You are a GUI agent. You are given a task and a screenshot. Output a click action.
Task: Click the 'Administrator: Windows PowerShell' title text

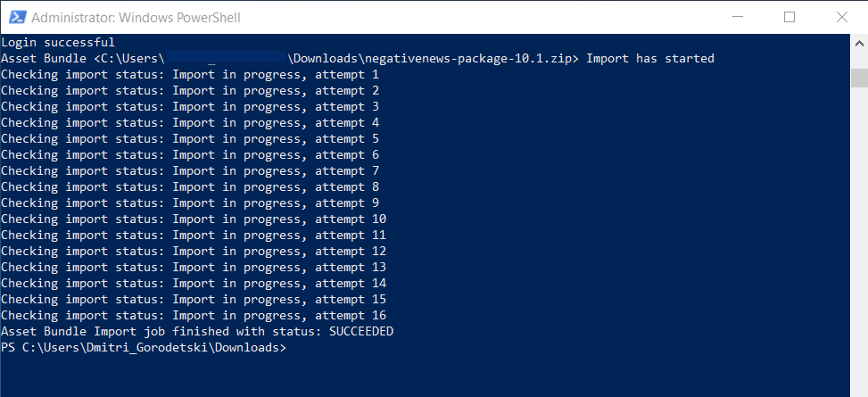tap(136, 18)
